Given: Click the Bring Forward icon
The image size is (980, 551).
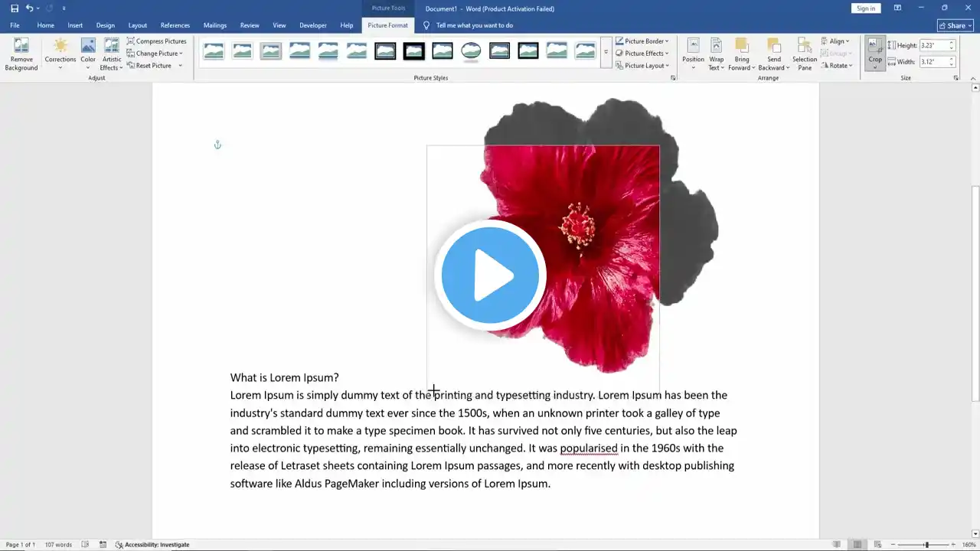Looking at the screenshot, I should pyautogui.click(x=741, y=46).
